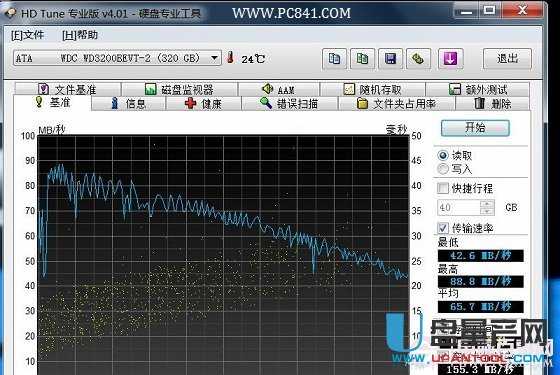Click the 退出 exit button
Image resolution: width=560 pixels, height=375 pixels.
507,59
